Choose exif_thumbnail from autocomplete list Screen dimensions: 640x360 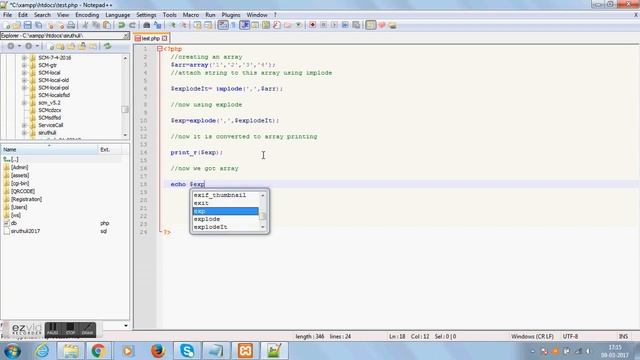coord(226,195)
